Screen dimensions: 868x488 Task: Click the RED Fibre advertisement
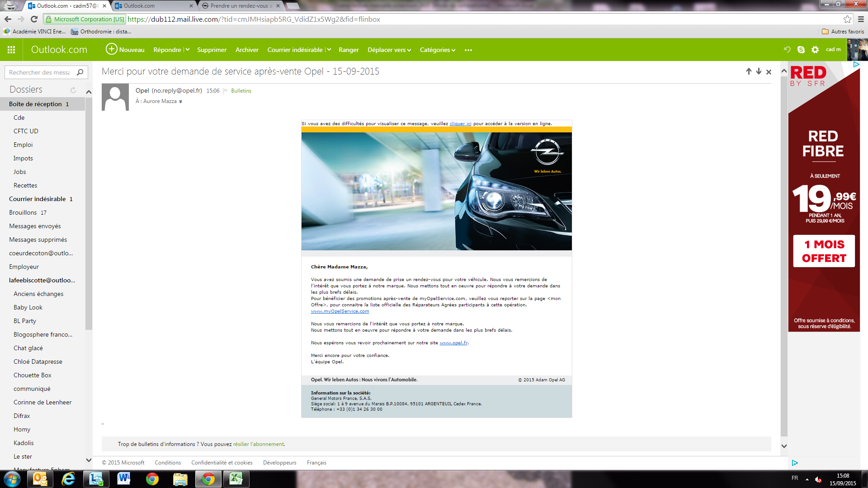tap(824, 197)
